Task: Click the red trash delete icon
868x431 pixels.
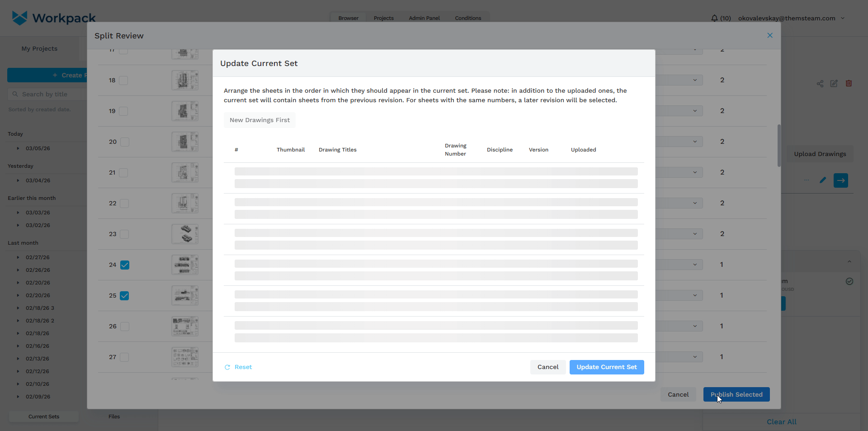Action: pos(849,84)
